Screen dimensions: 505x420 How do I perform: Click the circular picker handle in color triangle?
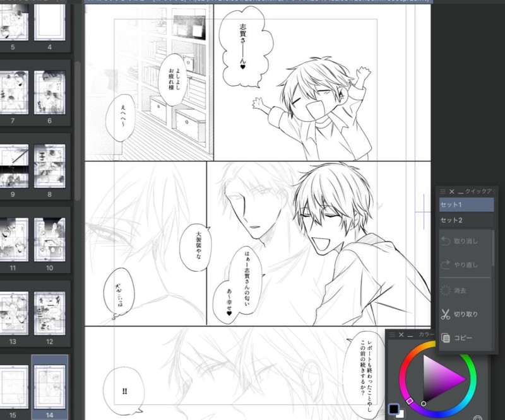(424, 404)
